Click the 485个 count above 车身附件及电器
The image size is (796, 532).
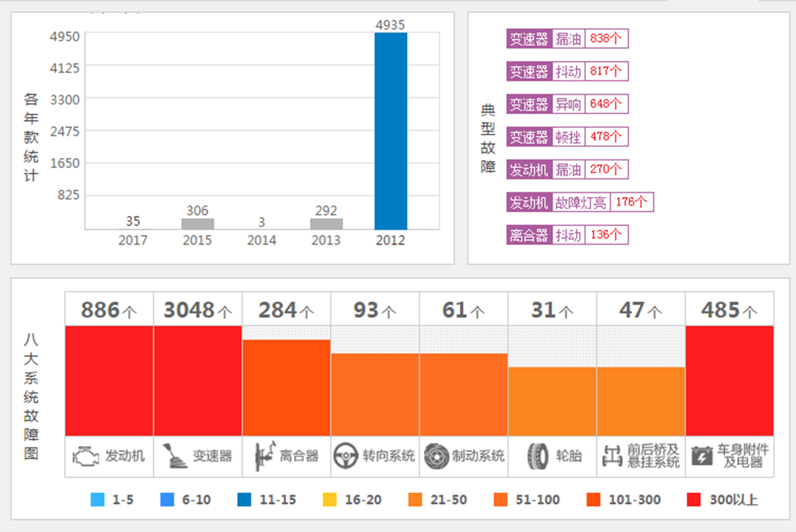click(730, 310)
